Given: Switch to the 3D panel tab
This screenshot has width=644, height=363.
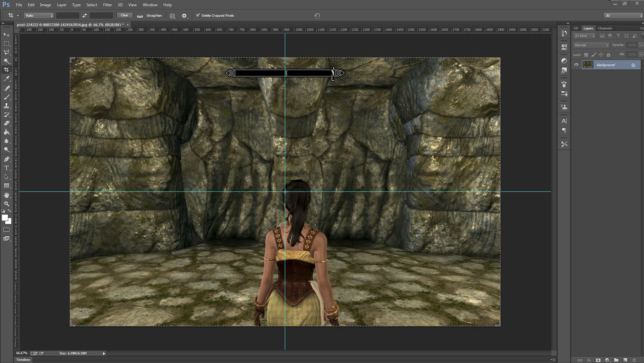Looking at the screenshot, I should click(x=576, y=28).
